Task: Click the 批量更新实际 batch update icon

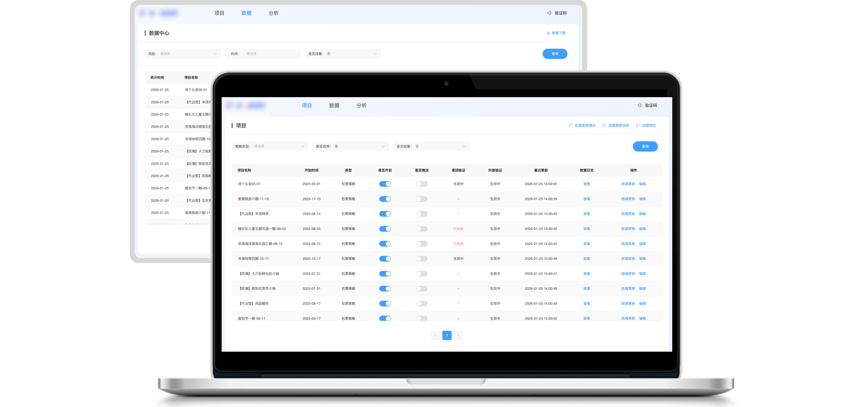Action: pos(605,125)
